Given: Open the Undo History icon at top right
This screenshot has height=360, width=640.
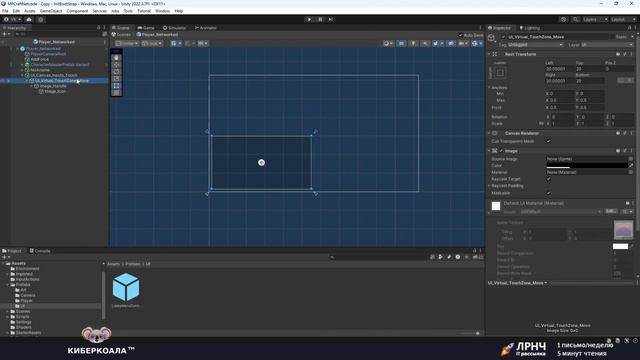Looking at the screenshot, I should [x=564, y=19].
